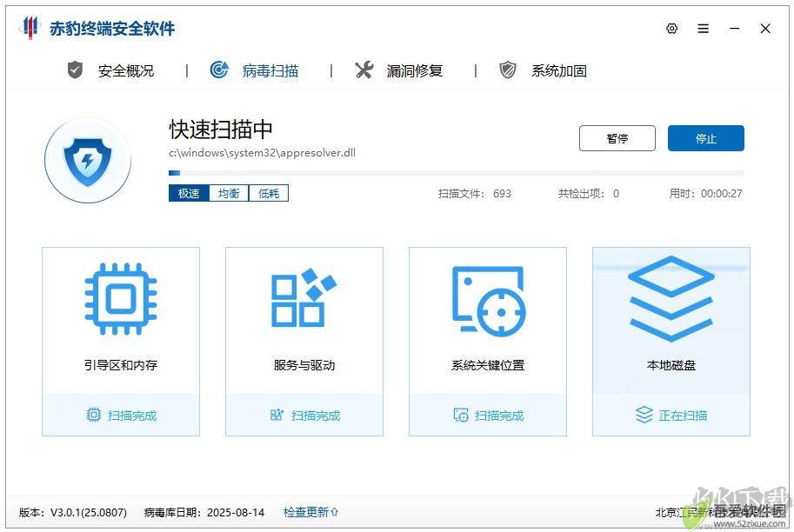Select the 极速 scan speed mode
The width and height of the screenshot is (794, 532).
[189, 193]
